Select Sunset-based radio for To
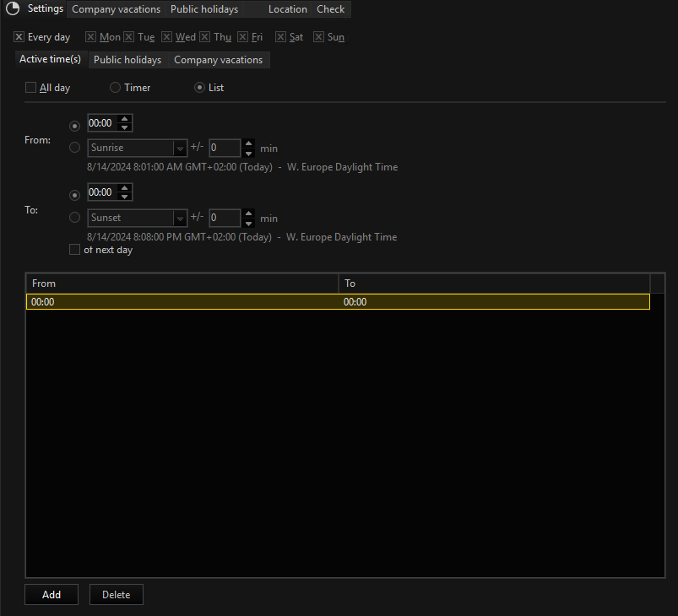Screen dimensions: 678x616 74,217
